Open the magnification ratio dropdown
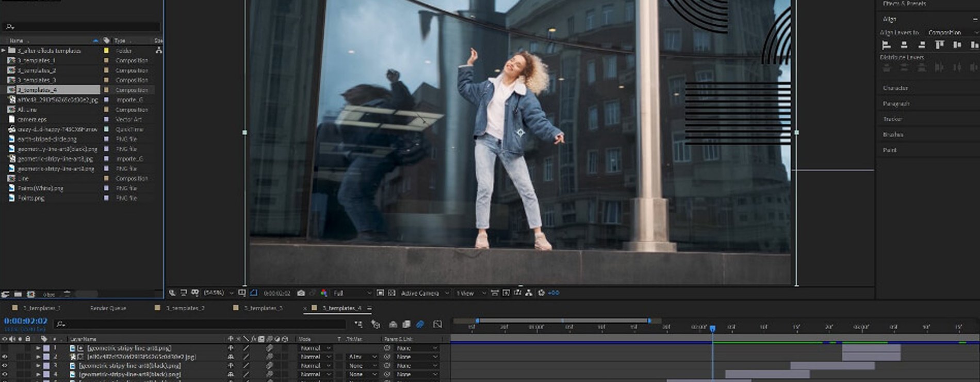Image resolution: width=980 pixels, height=382 pixels. pos(219,293)
